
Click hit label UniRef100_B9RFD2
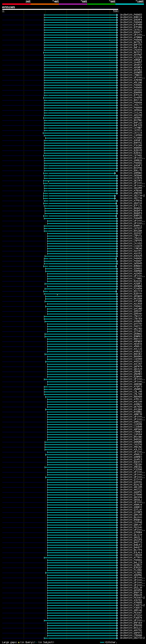[131, 216]
